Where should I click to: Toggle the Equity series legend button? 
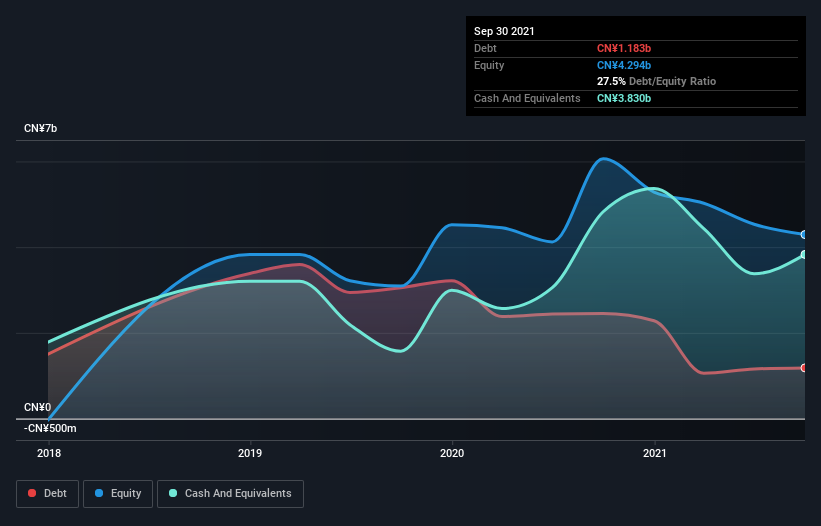click(118, 494)
